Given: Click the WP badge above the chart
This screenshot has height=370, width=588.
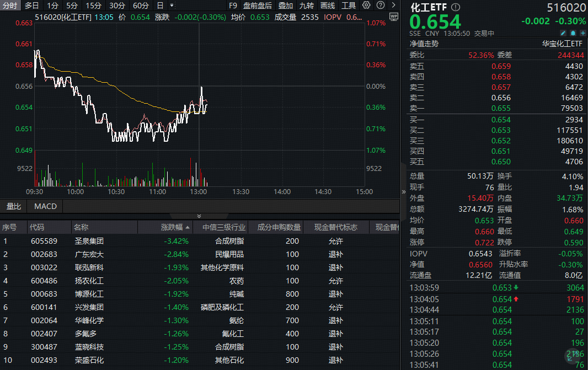Looking at the screenshot, I should [x=393, y=17].
